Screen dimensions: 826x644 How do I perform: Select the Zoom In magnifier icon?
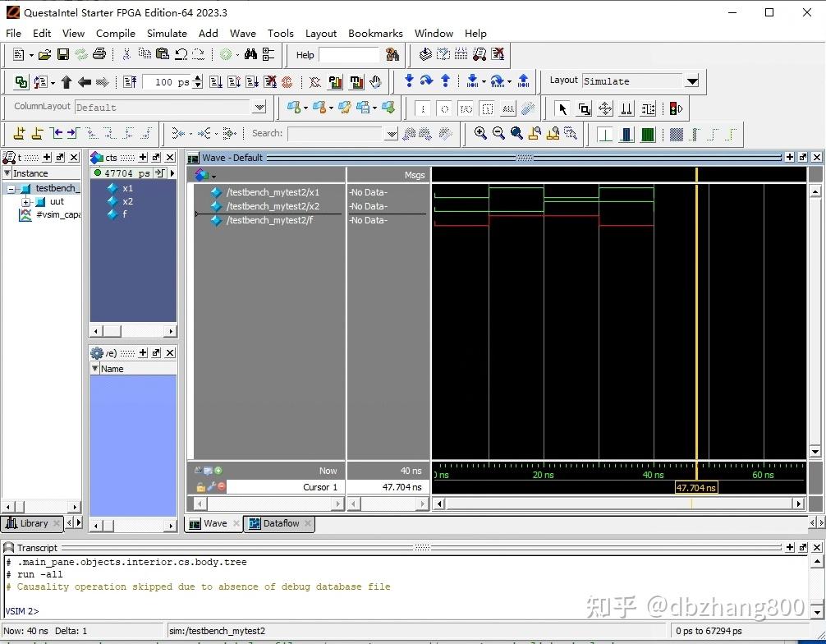[480, 133]
